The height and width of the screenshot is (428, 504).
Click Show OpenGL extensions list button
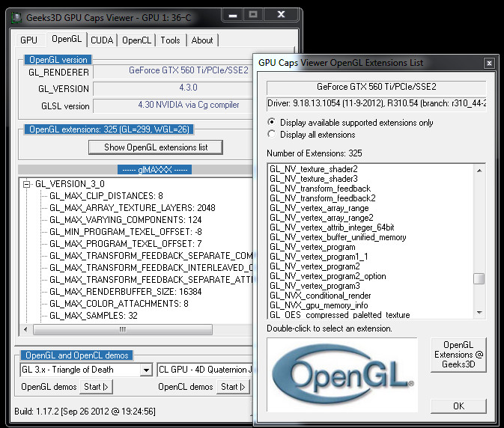(156, 147)
